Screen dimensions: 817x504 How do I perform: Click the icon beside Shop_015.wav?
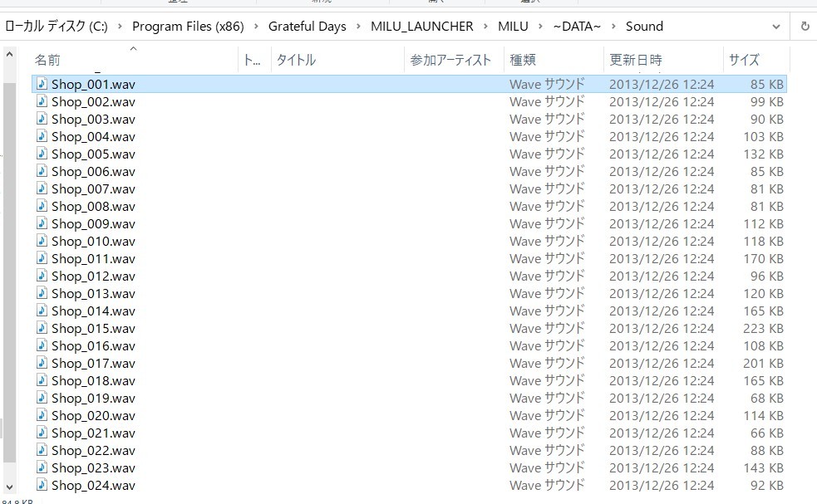[x=42, y=328]
